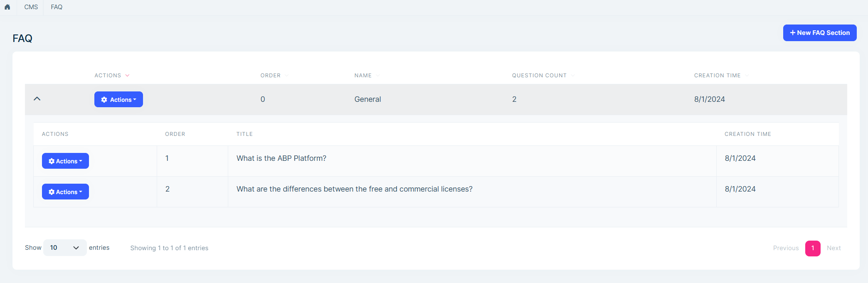Click the New FAQ Section button
Viewport: 868px width, 283px height.
tap(819, 33)
